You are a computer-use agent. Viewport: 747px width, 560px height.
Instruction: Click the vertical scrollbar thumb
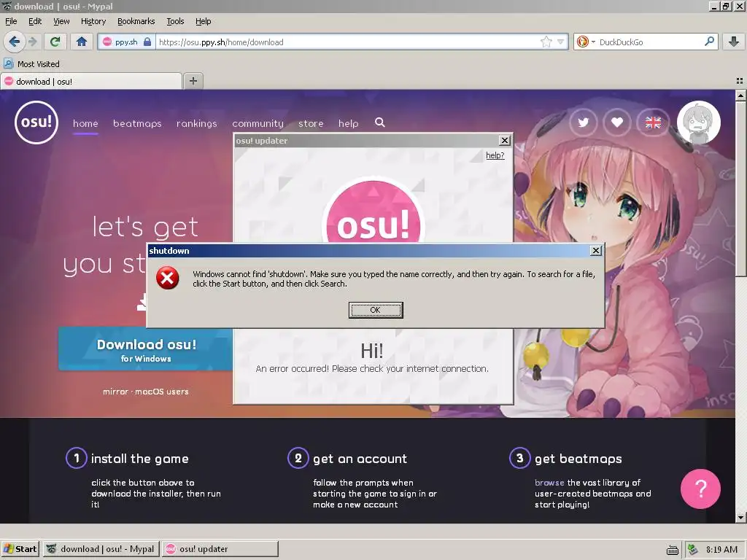[740, 188]
